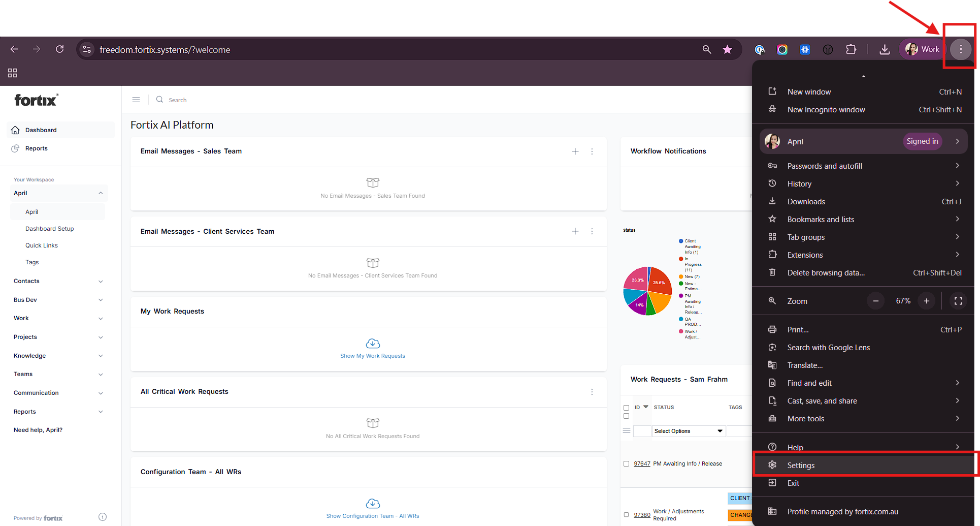Tick checkbox for work request 97647
The width and height of the screenshot is (980, 526).
click(626, 463)
